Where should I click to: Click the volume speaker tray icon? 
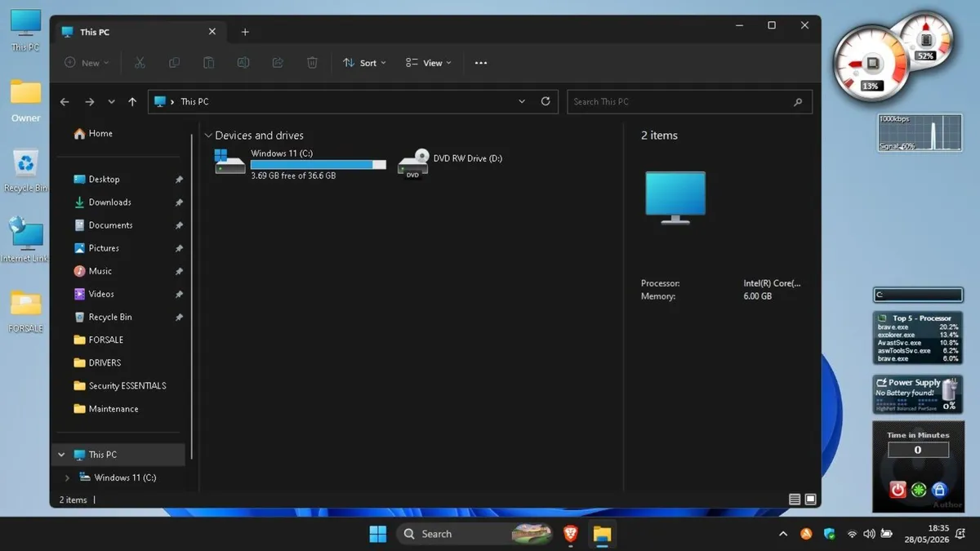tap(869, 534)
